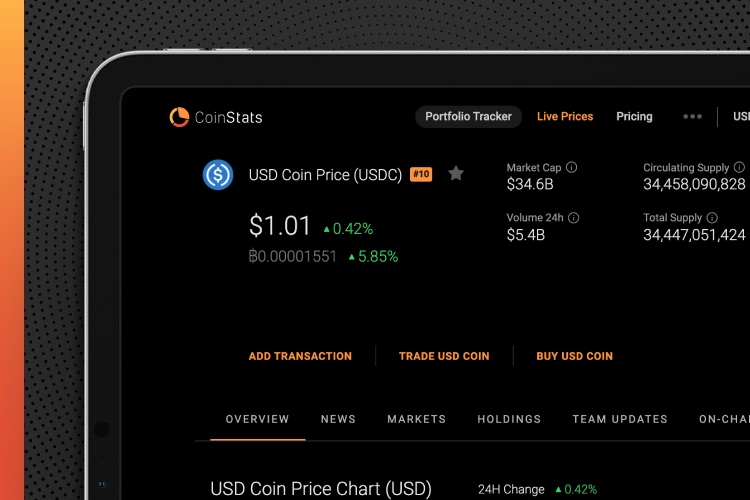750x500 pixels.
Task: Switch to the HOLDINGS tab
Action: 509,419
